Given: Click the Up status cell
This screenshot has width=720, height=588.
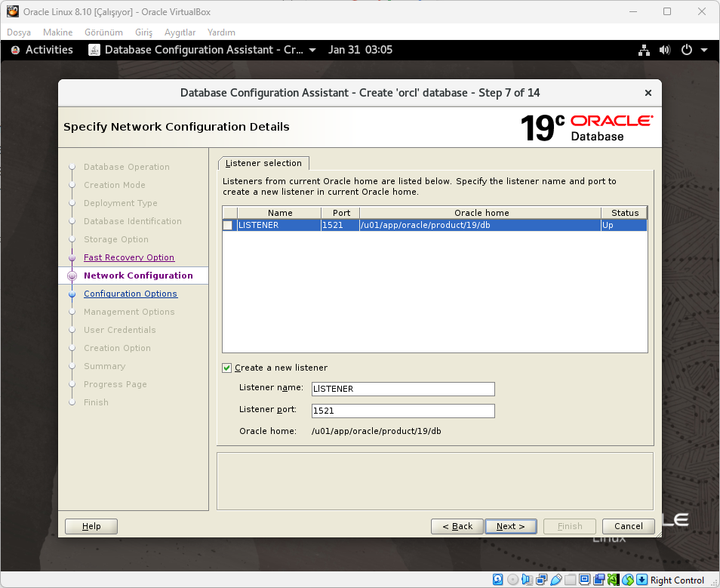Looking at the screenshot, I should [624, 225].
